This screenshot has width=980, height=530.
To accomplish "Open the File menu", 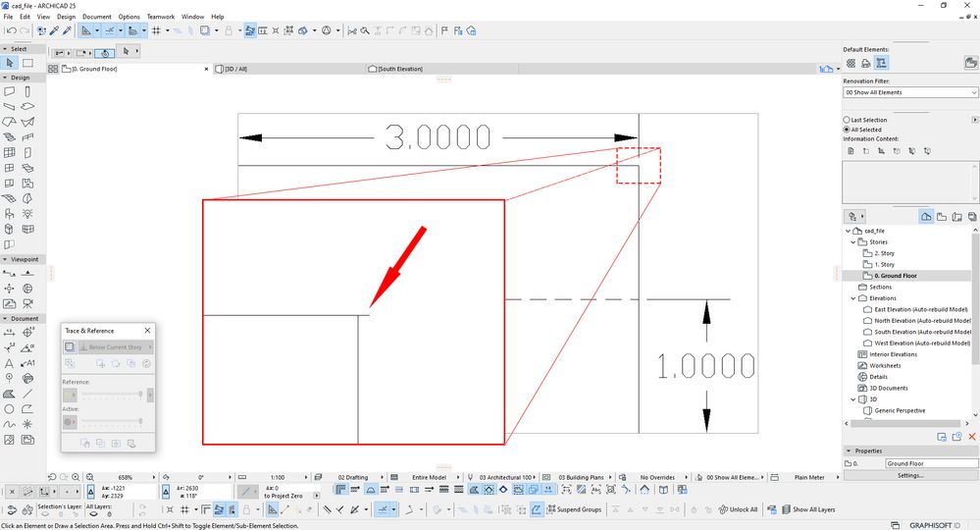I will coord(8,17).
